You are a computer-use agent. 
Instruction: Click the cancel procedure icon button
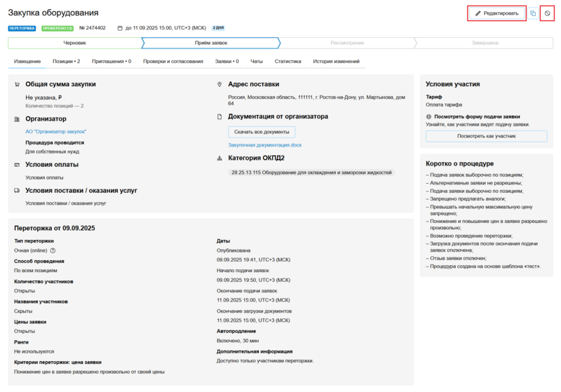click(548, 13)
